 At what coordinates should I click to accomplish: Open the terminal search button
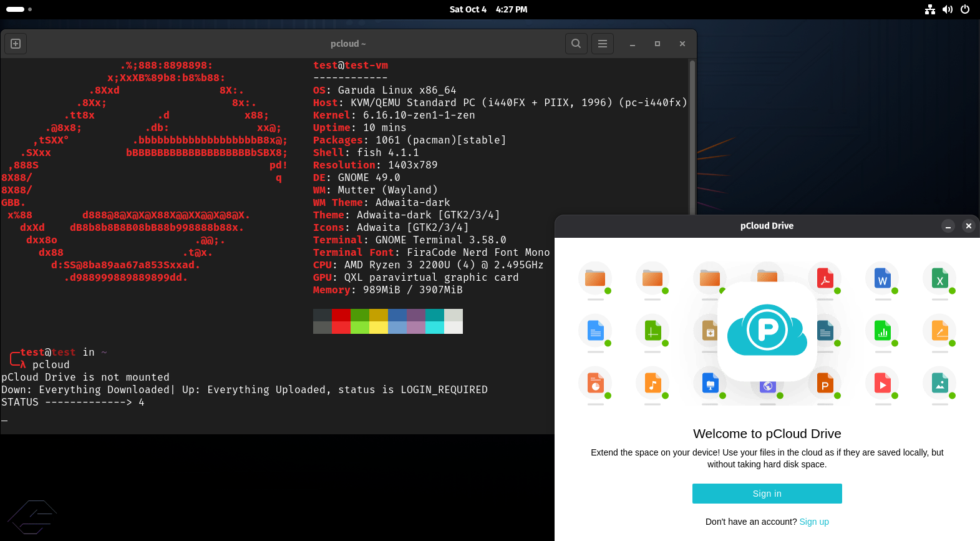576,44
